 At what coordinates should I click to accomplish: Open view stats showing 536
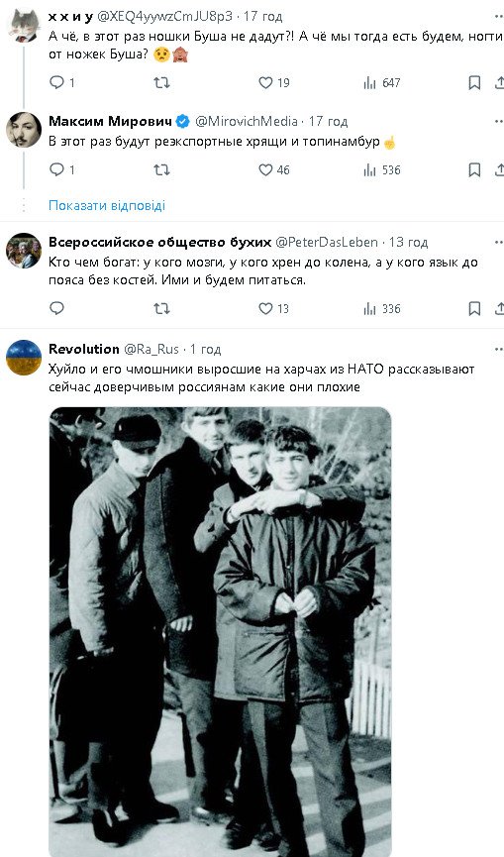pos(381,170)
